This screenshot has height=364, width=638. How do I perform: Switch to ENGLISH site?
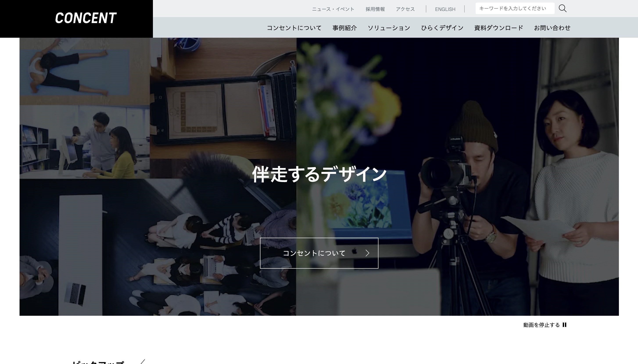tap(445, 9)
